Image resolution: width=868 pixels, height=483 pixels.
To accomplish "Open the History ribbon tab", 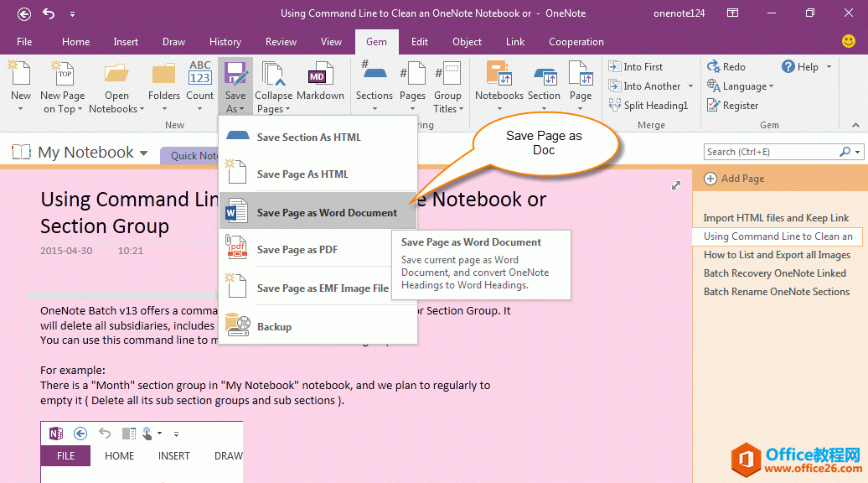I will (x=225, y=41).
